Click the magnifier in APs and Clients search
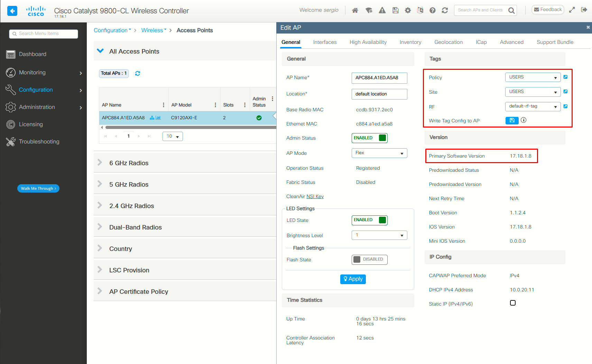 [511, 10]
